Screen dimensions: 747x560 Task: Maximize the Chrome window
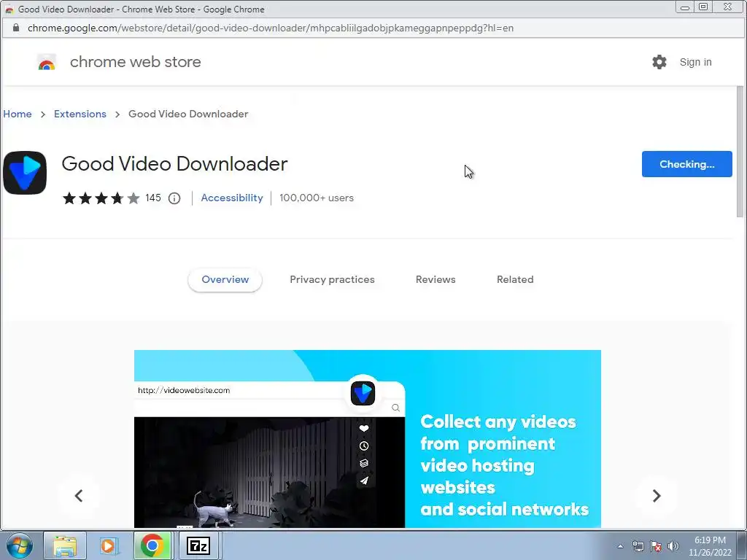coord(703,7)
